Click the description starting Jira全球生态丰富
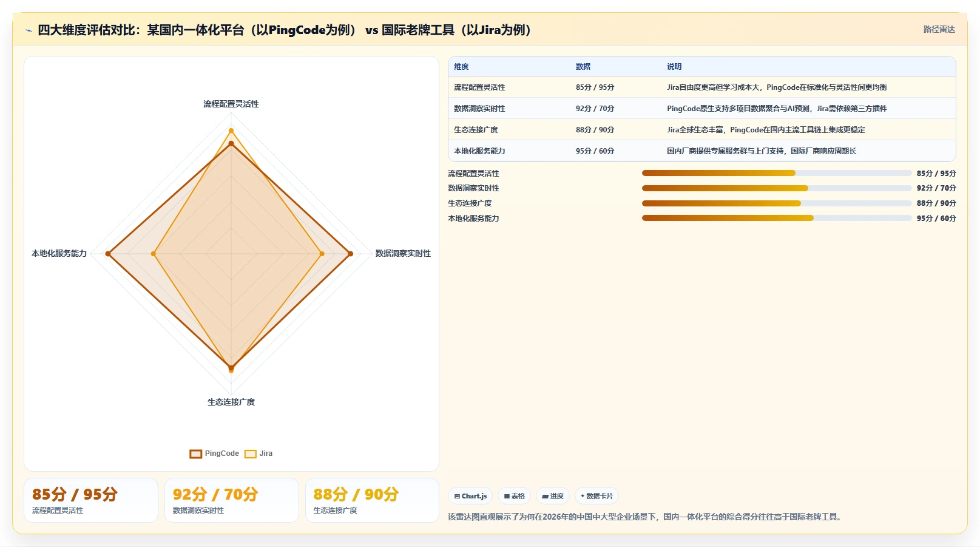The image size is (980, 547). coord(766,130)
